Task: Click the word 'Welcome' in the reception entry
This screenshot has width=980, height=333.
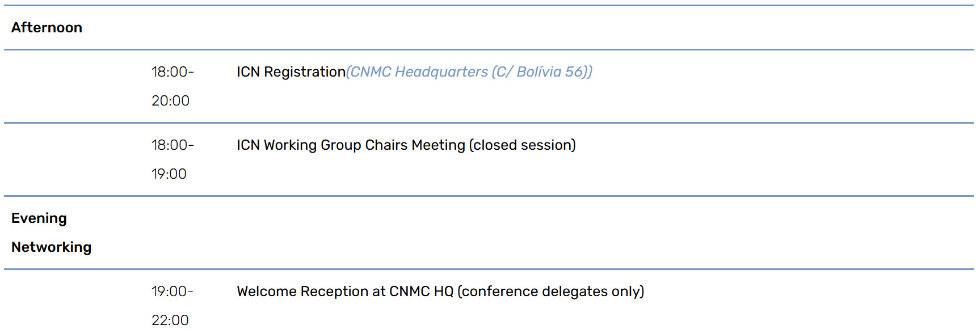Action: [x=266, y=292]
